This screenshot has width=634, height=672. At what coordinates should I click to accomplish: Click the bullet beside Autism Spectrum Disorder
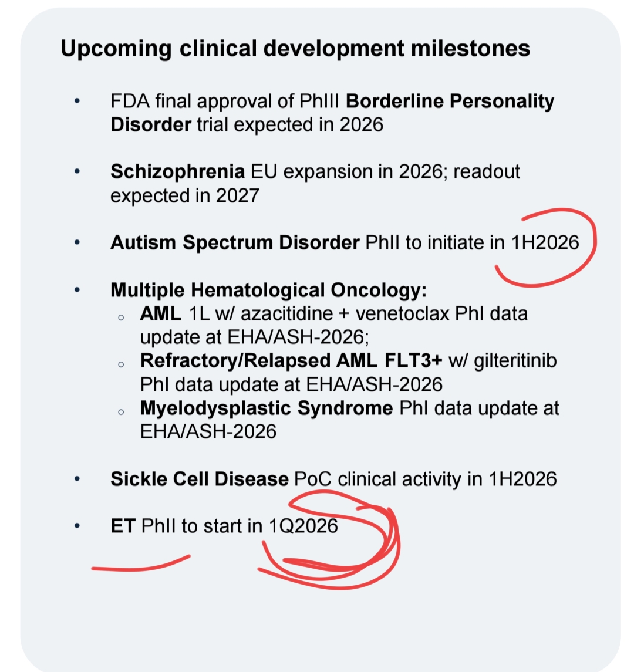tap(77, 242)
